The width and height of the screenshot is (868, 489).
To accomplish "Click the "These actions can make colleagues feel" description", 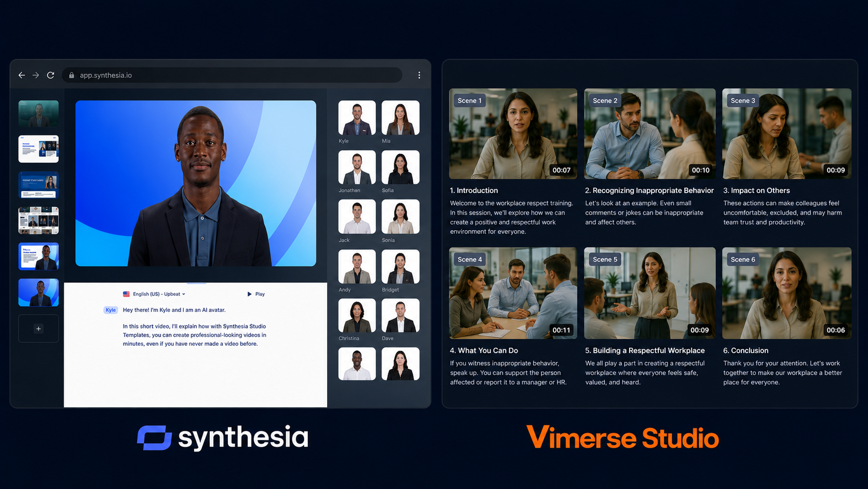I will tap(782, 213).
